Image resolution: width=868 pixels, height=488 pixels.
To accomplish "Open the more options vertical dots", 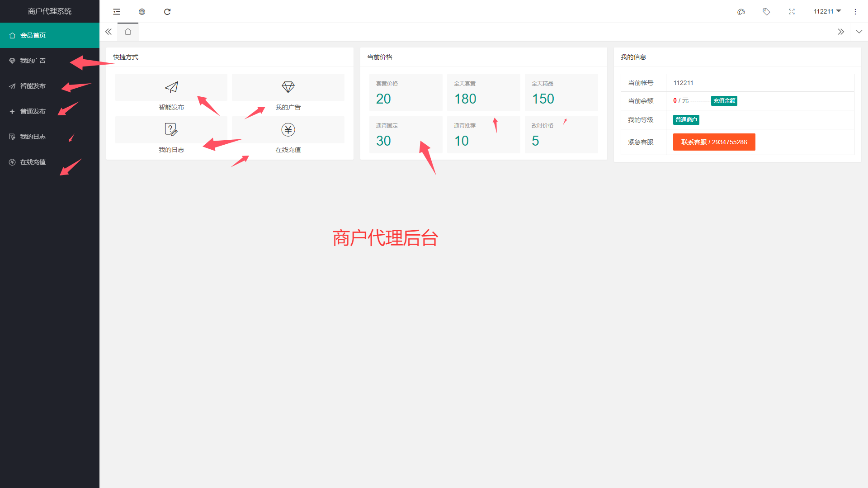I will click(855, 12).
